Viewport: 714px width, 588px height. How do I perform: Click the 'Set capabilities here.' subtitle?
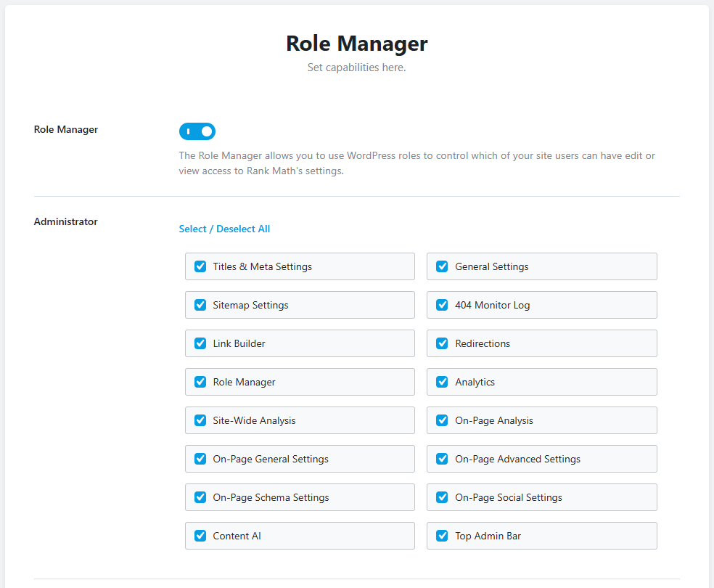(356, 68)
